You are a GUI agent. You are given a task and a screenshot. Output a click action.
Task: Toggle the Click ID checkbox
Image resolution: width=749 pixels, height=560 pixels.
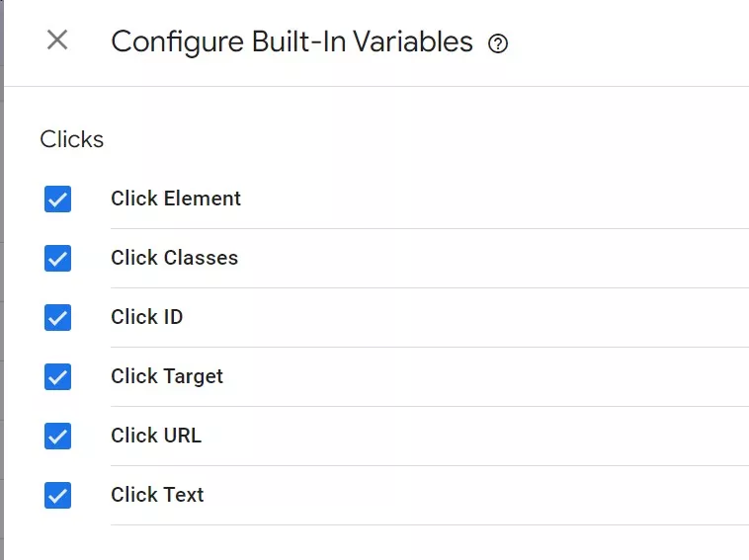click(57, 317)
